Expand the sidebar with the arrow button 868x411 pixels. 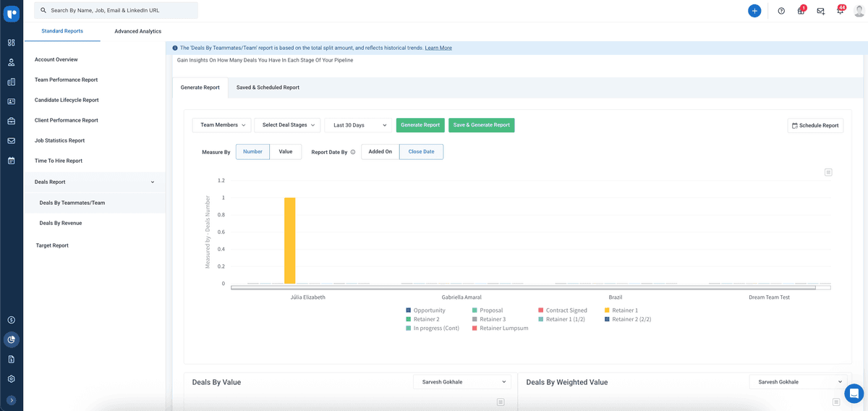[12, 400]
